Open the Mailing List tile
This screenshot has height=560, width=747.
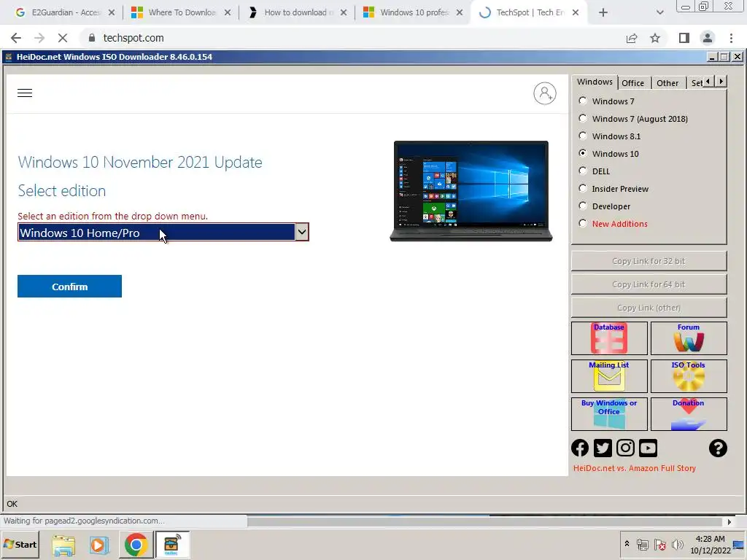click(609, 376)
